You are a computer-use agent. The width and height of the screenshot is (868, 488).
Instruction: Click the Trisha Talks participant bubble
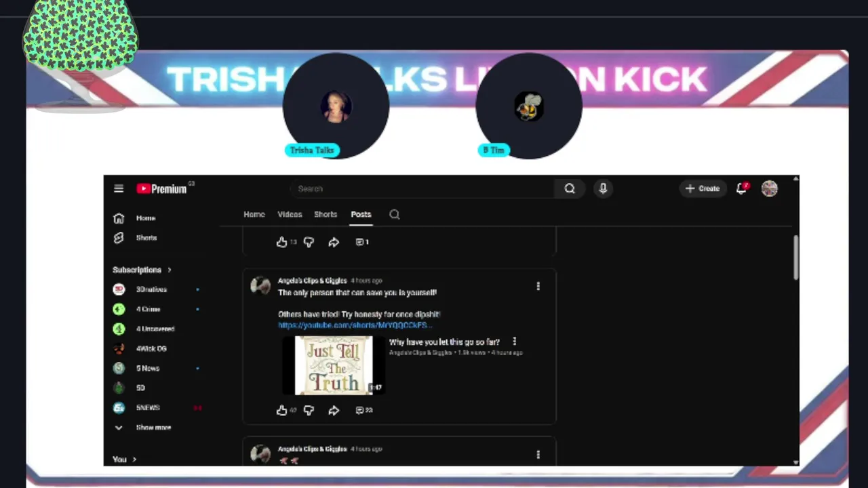click(x=336, y=106)
